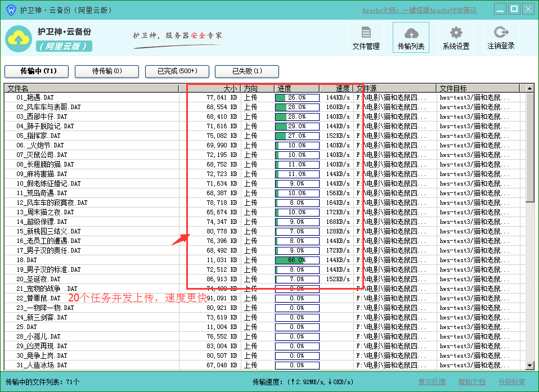
Task: View the 已完成 (500+) tab
Action: pyautogui.click(x=177, y=71)
